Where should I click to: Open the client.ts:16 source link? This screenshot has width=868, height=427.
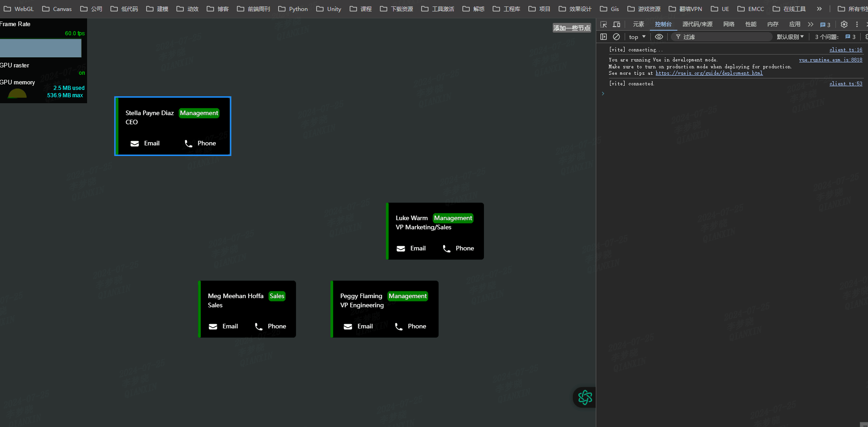coord(846,50)
